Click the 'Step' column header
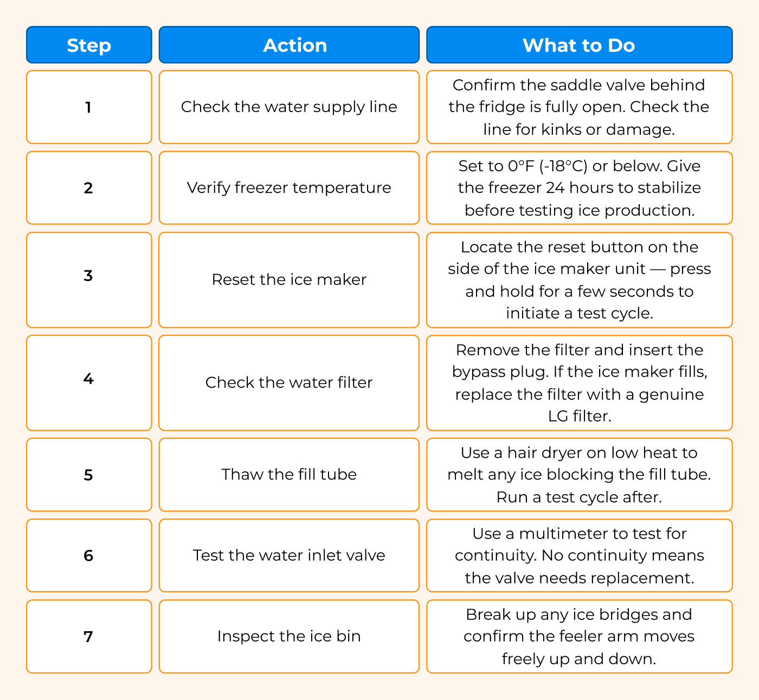This screenshot has height=700, width=759. point(89,45)
